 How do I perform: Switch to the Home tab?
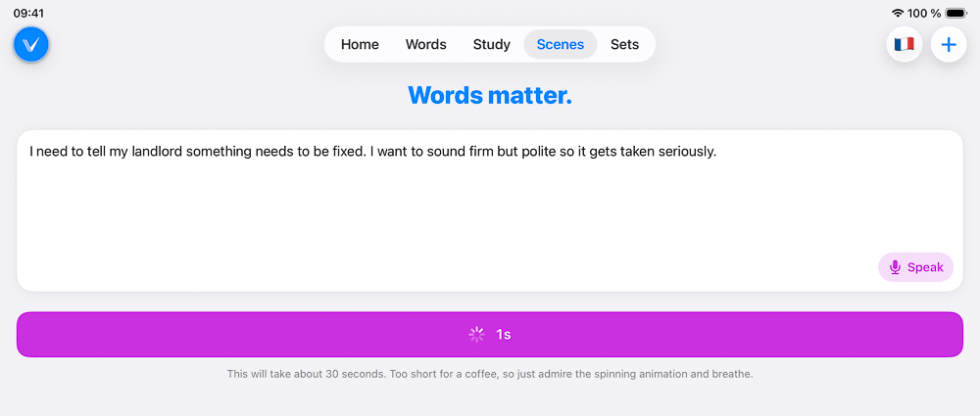pos(360,44)
